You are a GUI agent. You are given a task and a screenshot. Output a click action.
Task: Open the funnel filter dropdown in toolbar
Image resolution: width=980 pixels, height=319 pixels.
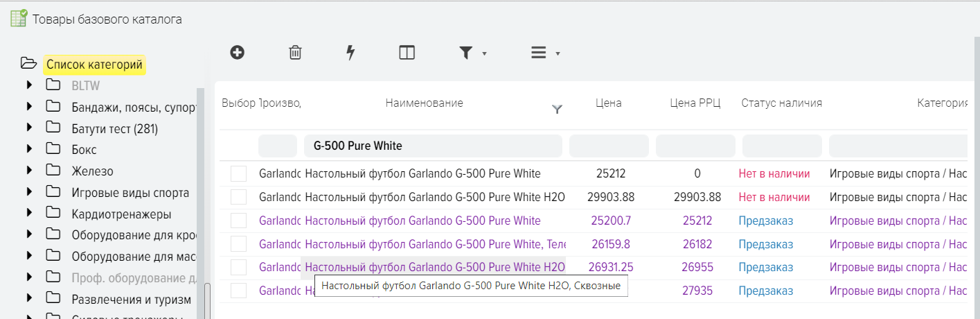(x=472, y=53)
